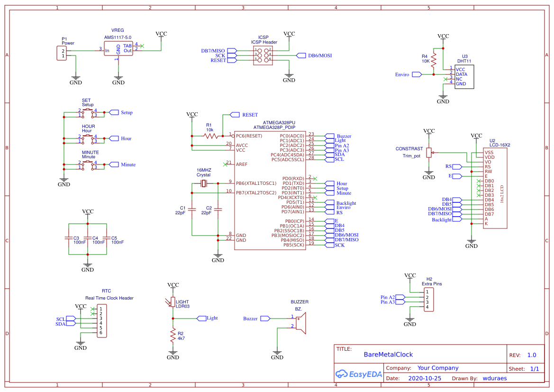The image size is (554, 392).
Task: Select the ICSP header connector symbol
Action: tap(263, 55)
